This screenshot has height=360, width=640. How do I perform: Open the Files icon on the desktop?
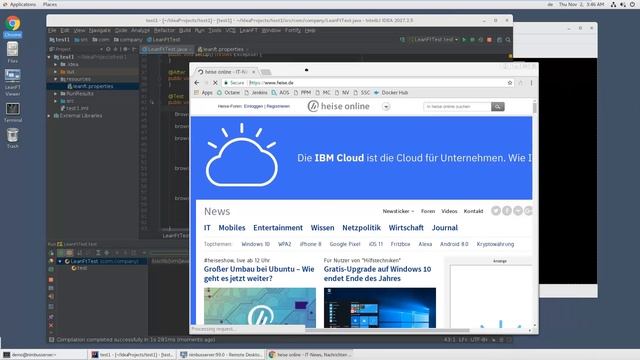[13, 52]
